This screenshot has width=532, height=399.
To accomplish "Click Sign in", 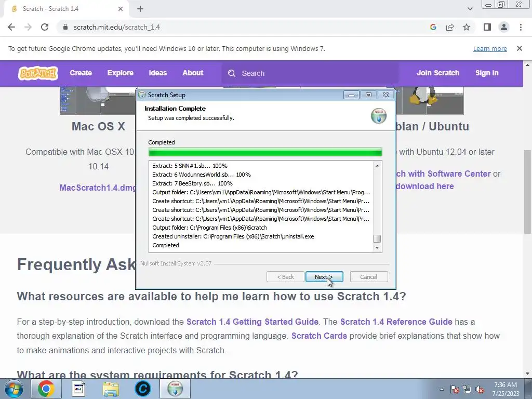I will pyautogui.click(x=487, y=73).
